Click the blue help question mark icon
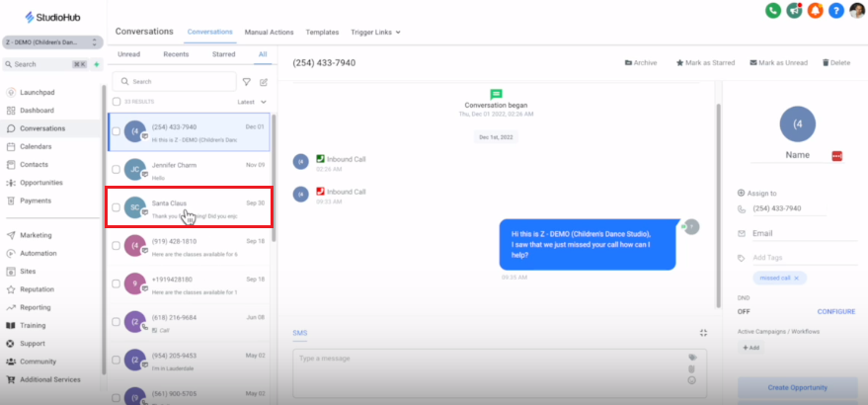868x405 pixels. tap(836, 11)
